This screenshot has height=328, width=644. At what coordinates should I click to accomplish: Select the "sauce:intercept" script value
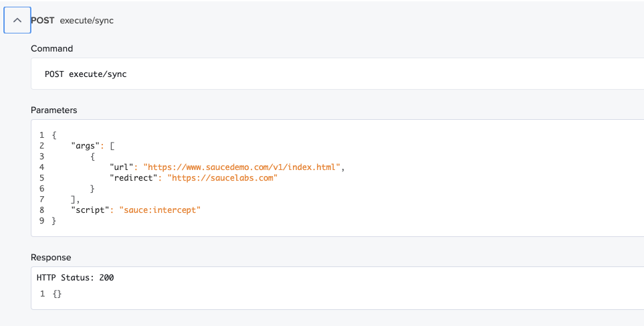coord(160,210)
